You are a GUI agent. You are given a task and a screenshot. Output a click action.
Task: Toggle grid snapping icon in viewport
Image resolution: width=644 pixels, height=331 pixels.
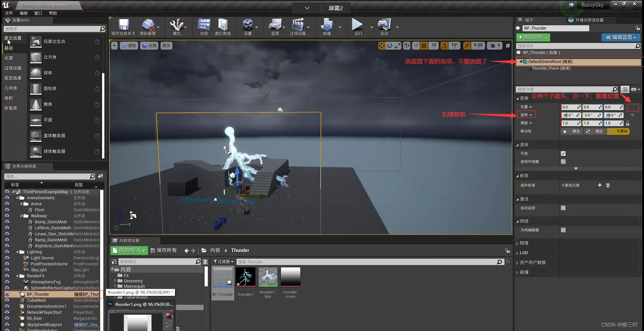pos(424,46)
